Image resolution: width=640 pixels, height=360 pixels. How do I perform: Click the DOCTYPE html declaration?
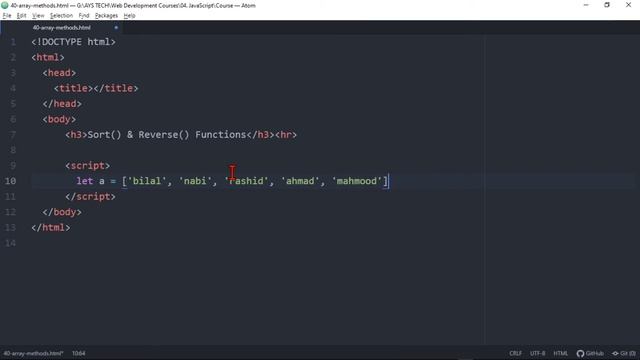(x=73, y=42)
